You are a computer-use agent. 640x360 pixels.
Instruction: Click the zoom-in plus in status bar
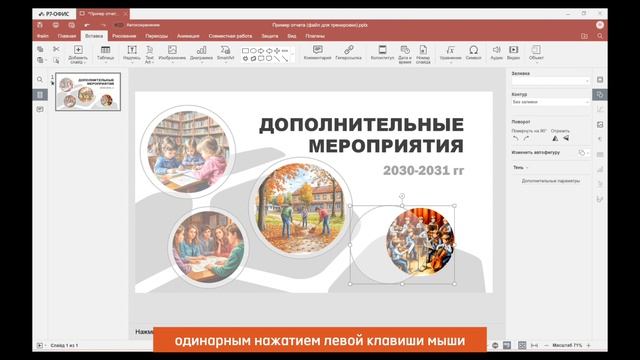point(589,345)
